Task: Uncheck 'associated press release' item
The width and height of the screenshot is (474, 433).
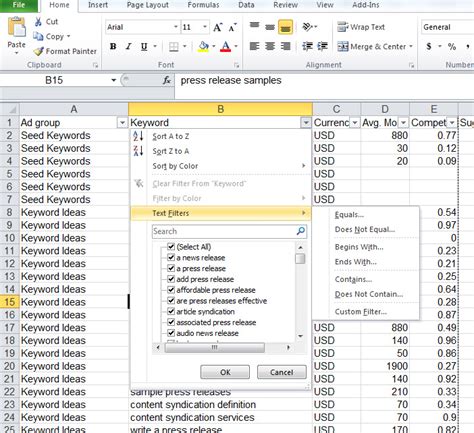Action: tap(171, 322)
